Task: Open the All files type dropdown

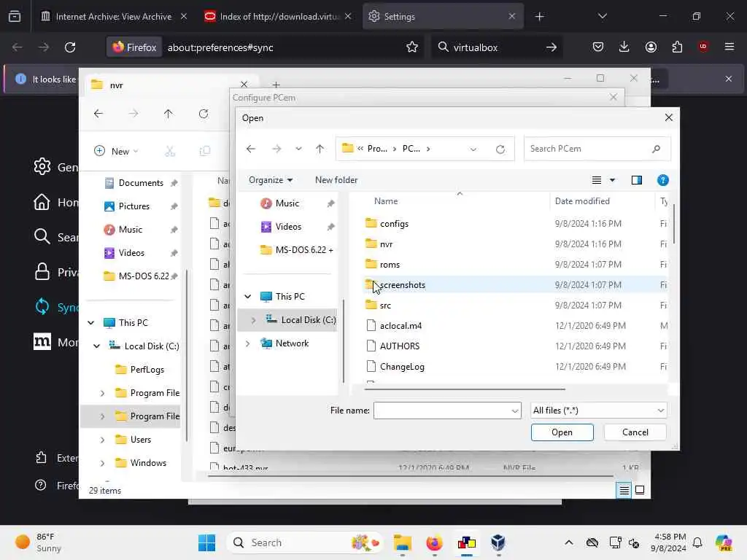Action: 598,410
